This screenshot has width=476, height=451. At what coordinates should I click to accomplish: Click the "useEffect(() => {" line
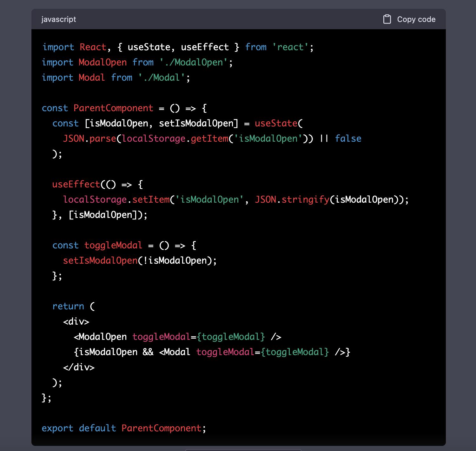pyautogui.click(x=98, y=185)
